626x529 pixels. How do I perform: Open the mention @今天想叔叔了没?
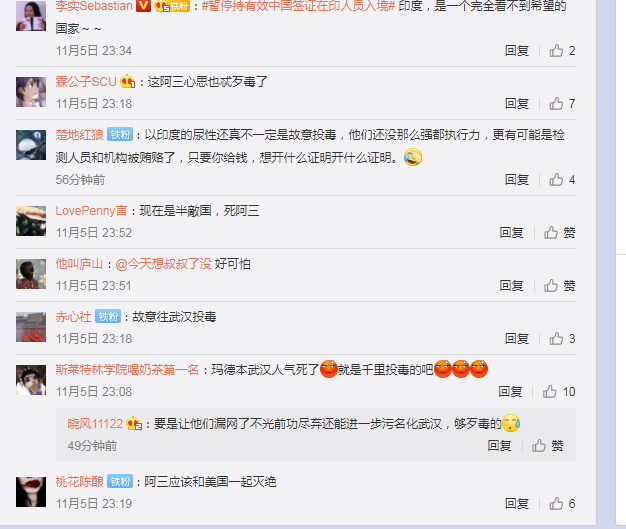[x=163, y=264]
